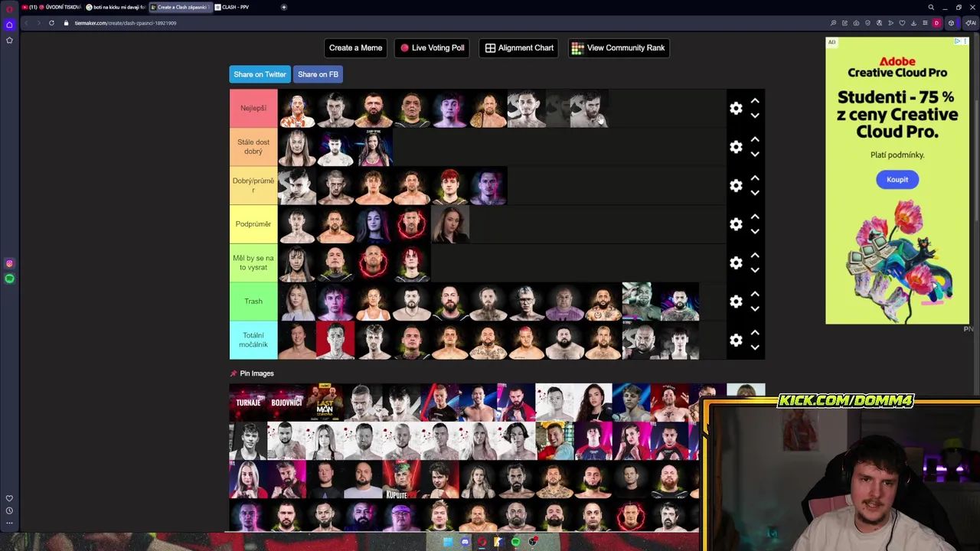Switch to Google search 'boti na kicku' tab
Screen dimensions: 980x551
(x=116, y=7)
